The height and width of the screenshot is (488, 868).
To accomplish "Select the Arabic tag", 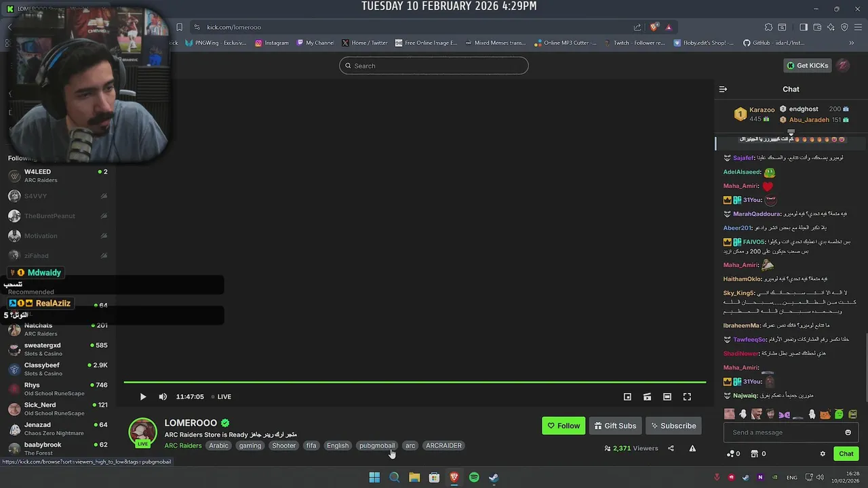I will coord(218,445).
